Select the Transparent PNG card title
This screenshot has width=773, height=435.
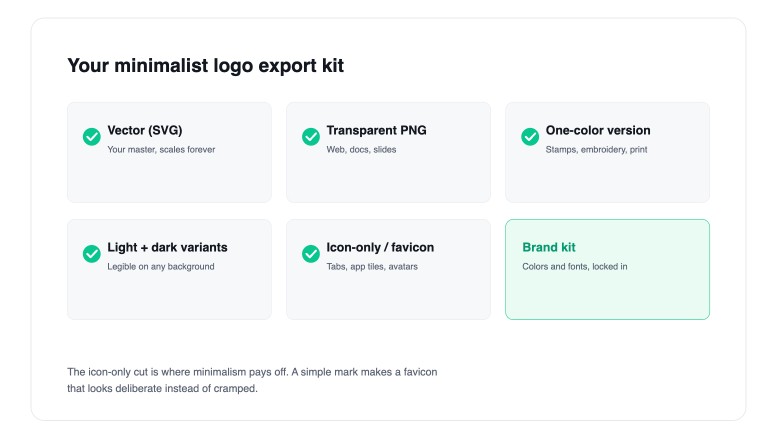tap(376, 130)
